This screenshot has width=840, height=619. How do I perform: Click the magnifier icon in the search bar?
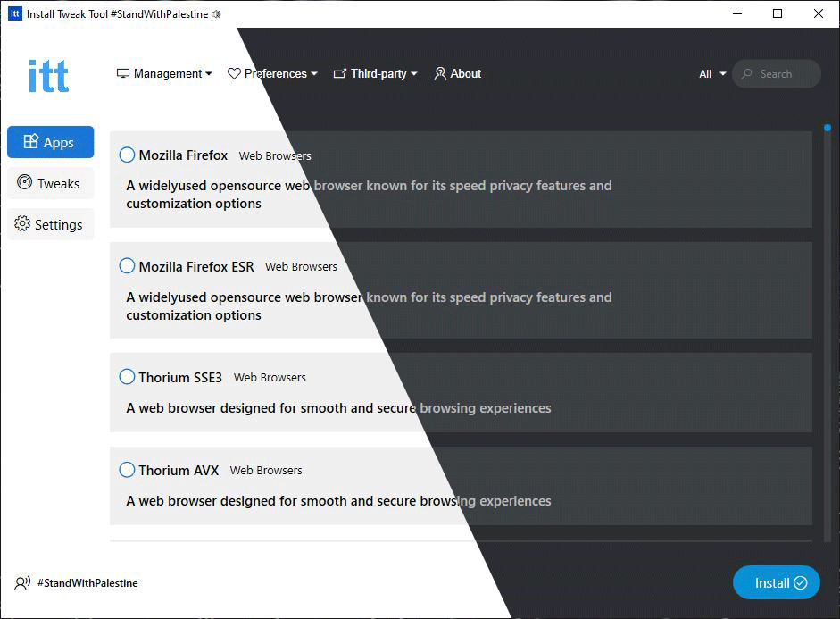tap(746, 74)
